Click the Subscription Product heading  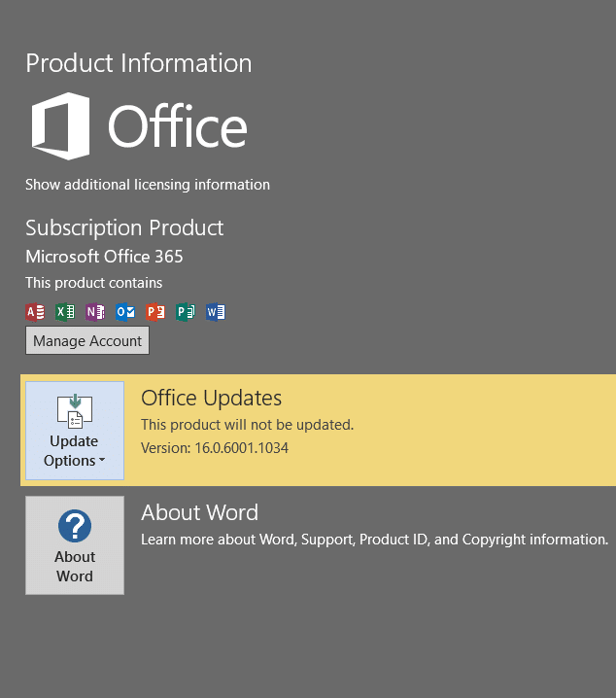[124, 227]
